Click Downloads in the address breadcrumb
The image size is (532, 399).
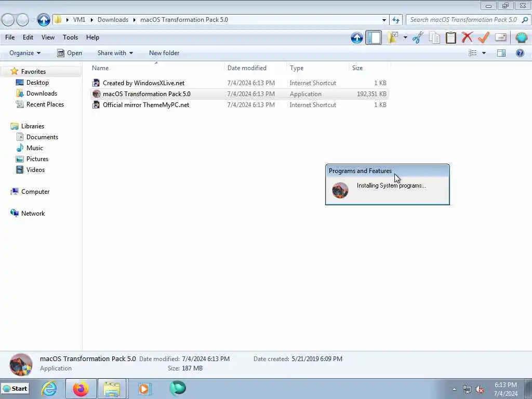pos(113,20)
